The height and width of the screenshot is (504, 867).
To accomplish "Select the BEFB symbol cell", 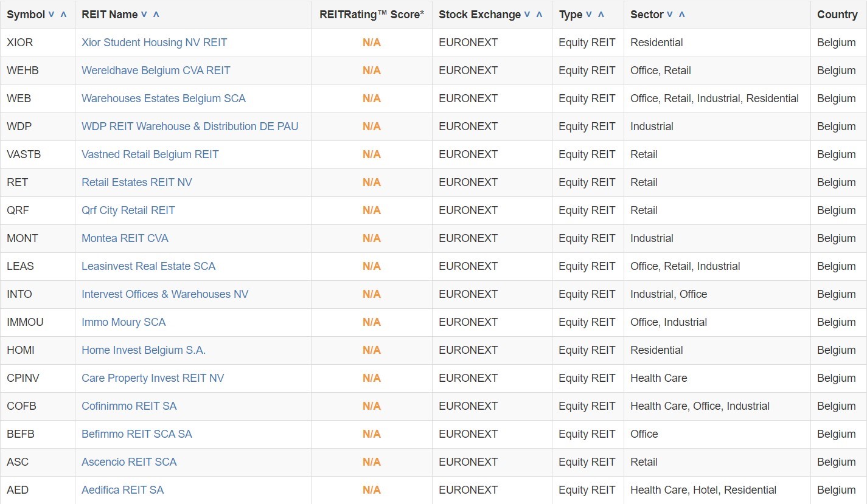I will [x=38, y=434].
